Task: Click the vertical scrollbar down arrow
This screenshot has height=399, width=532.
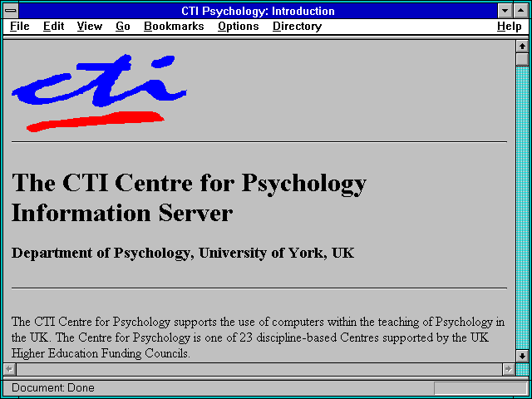Action: 522,356
